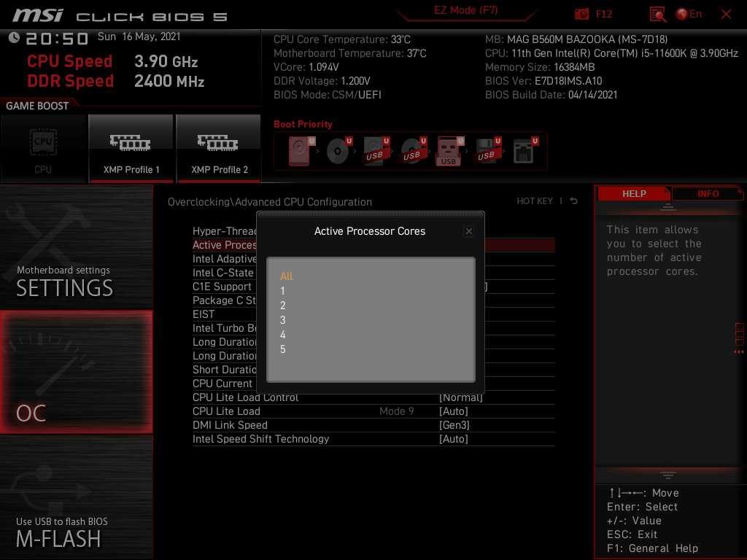Screen dimensions: 747x560
Task: Go back with the return arrow icon
Action: coord(573,201)
